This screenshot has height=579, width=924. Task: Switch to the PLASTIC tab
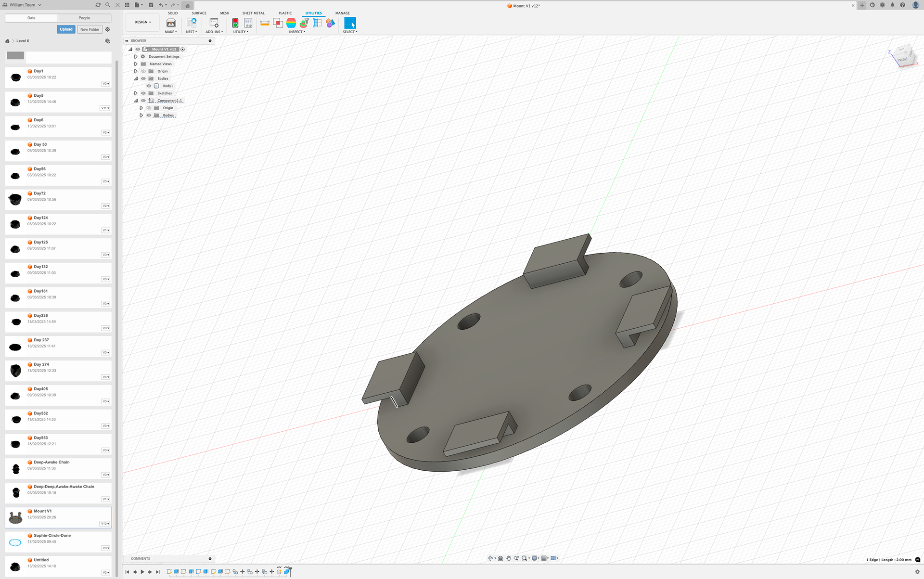point(285,13)
